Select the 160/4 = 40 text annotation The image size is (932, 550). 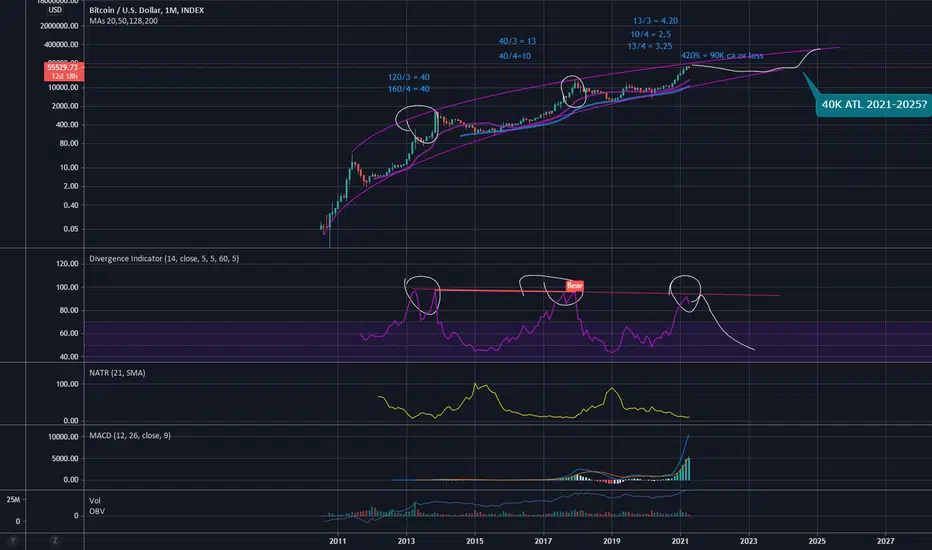coord(409,89)
